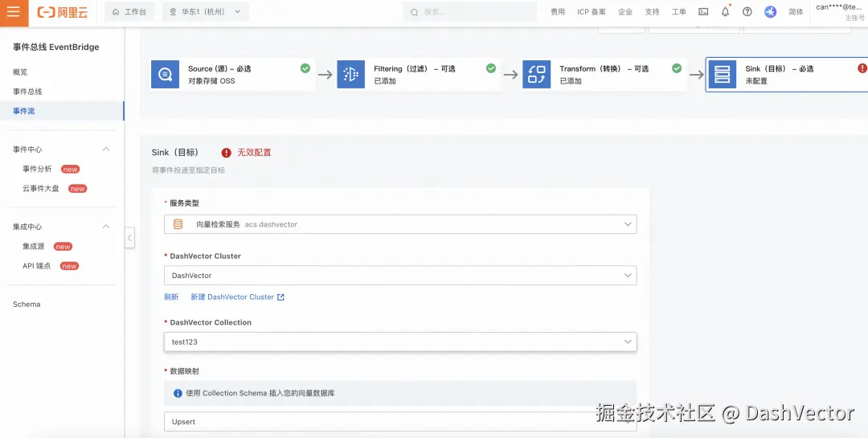Open the region selector 华东1（杭州）
The height and width of the screenshot is (438, 868).
(206, 11)
